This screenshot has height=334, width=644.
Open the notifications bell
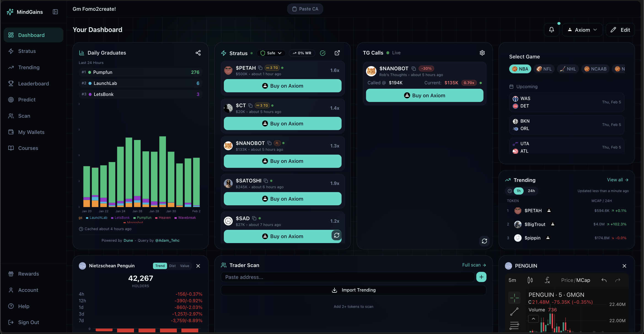[551, 29]
